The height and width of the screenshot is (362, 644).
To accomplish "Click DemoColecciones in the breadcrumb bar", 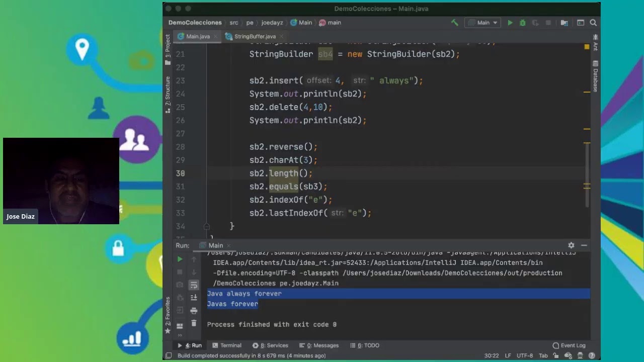I will coord(195,23).
